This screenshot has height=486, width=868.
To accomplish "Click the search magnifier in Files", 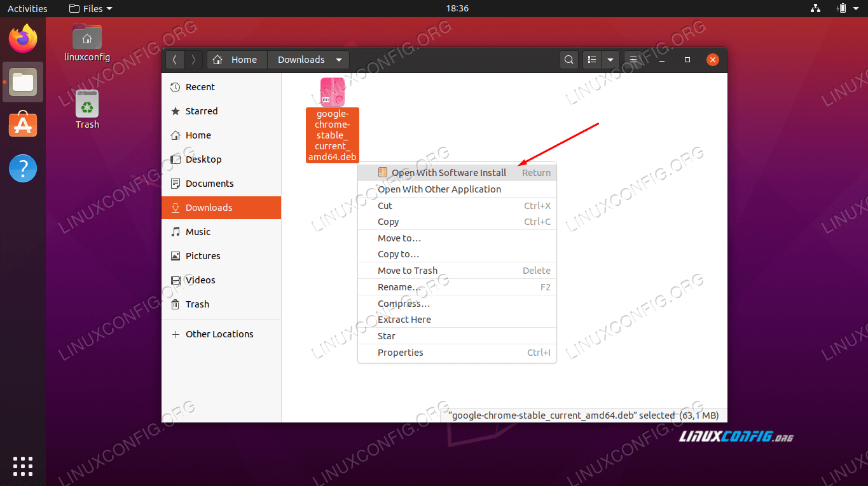I will pyautogui.click(x=568, y=60).
